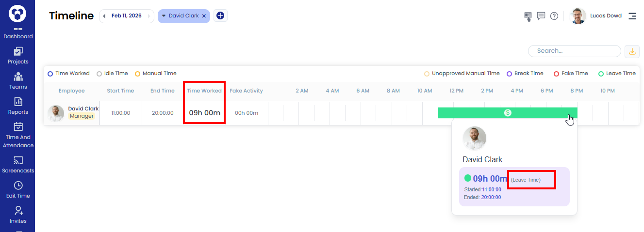Image resolution: width=644 pixels, height=232 pixels.
Task: Go to previous date with left arrow
Action: [x=104, y=16]
